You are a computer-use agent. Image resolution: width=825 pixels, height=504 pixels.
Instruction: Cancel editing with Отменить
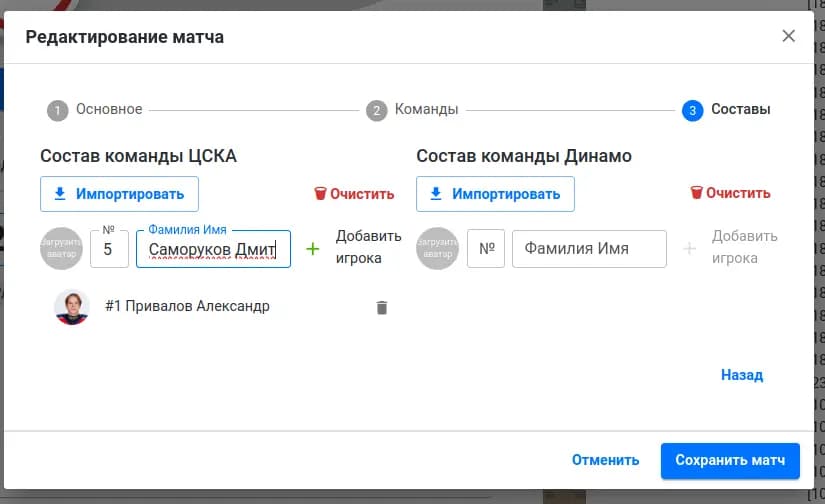(606, 460)
